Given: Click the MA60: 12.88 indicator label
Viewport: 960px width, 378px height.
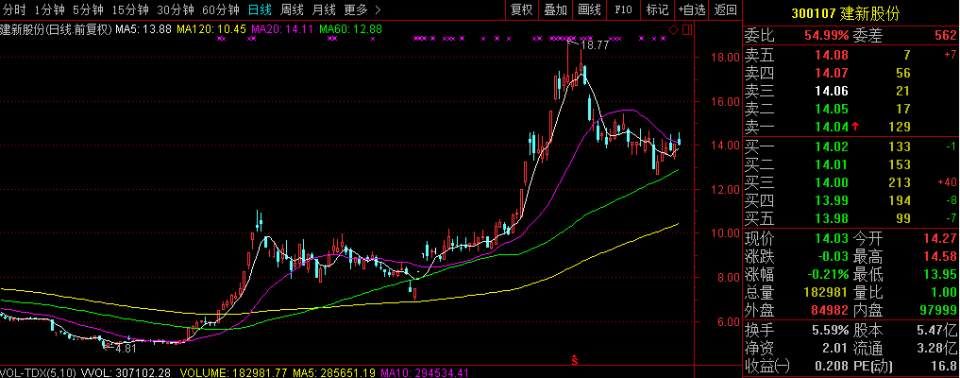Looking at the screenshot, I should tap(351, 29).
